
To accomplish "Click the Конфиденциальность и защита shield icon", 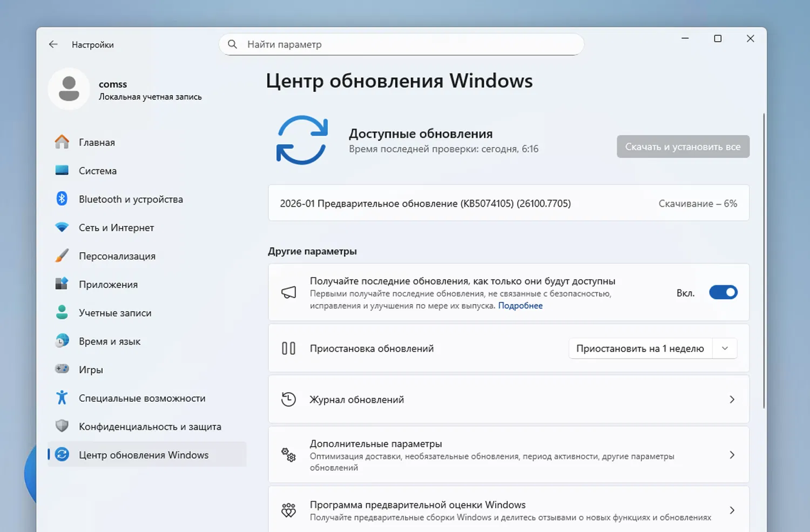I will (x=62, y=426).
